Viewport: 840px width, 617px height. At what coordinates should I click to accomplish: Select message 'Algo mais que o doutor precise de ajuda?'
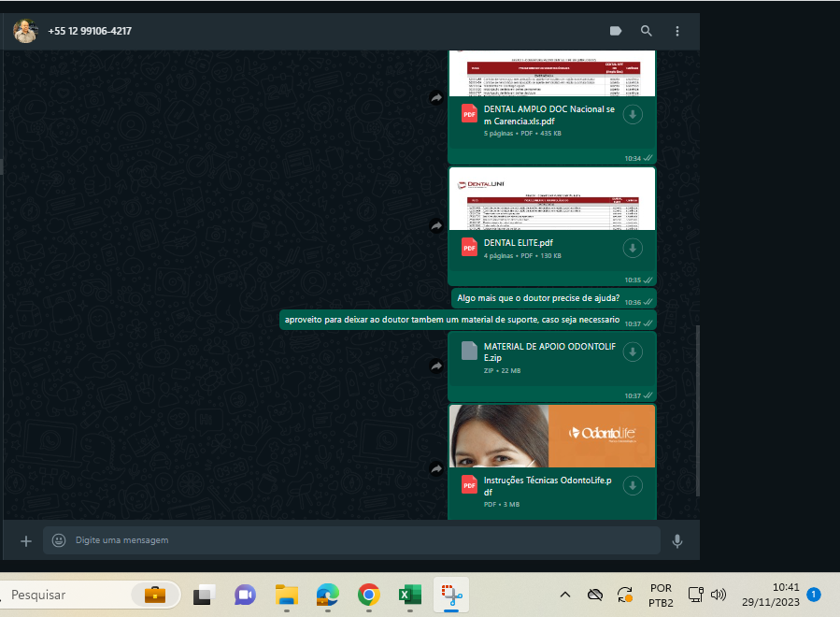554,298
